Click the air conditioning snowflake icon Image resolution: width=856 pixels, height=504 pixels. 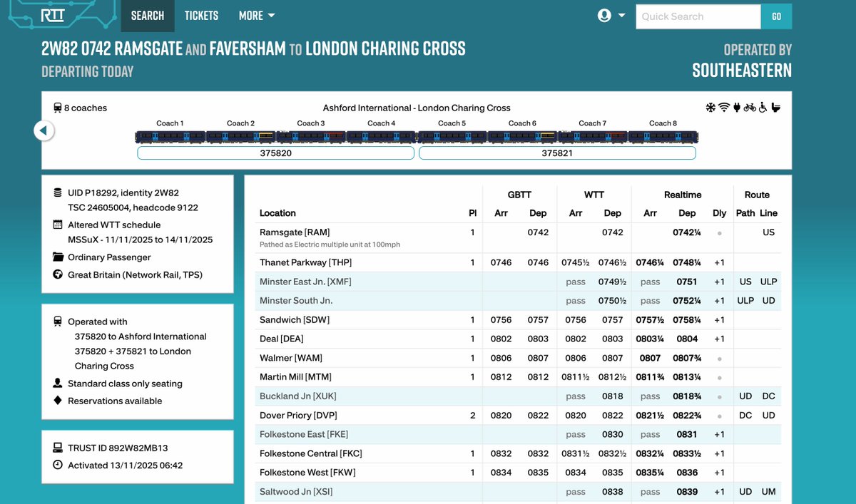[x=710, y=108]
